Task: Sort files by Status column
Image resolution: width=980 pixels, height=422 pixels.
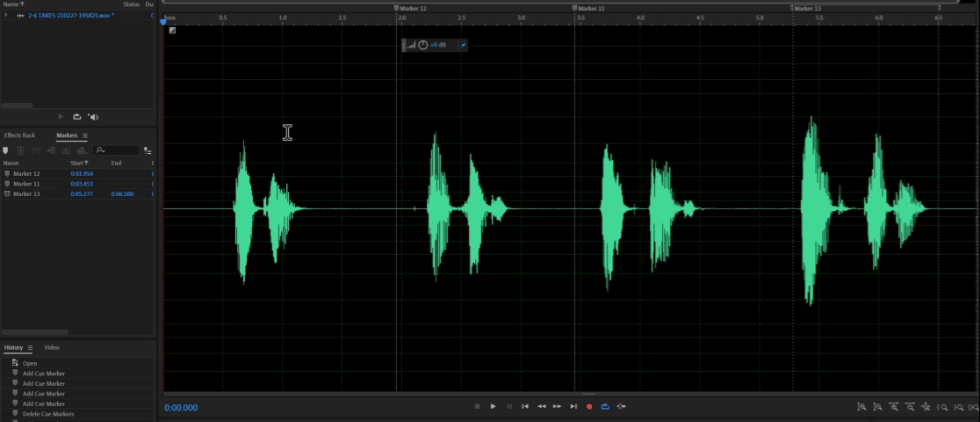Action: (x=131, y=4)
